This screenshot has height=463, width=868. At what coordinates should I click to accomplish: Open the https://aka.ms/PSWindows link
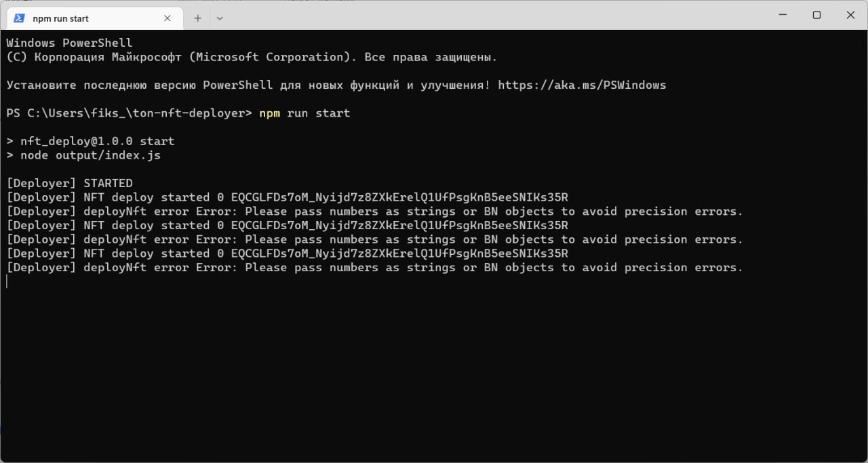(x=582, y=85)
